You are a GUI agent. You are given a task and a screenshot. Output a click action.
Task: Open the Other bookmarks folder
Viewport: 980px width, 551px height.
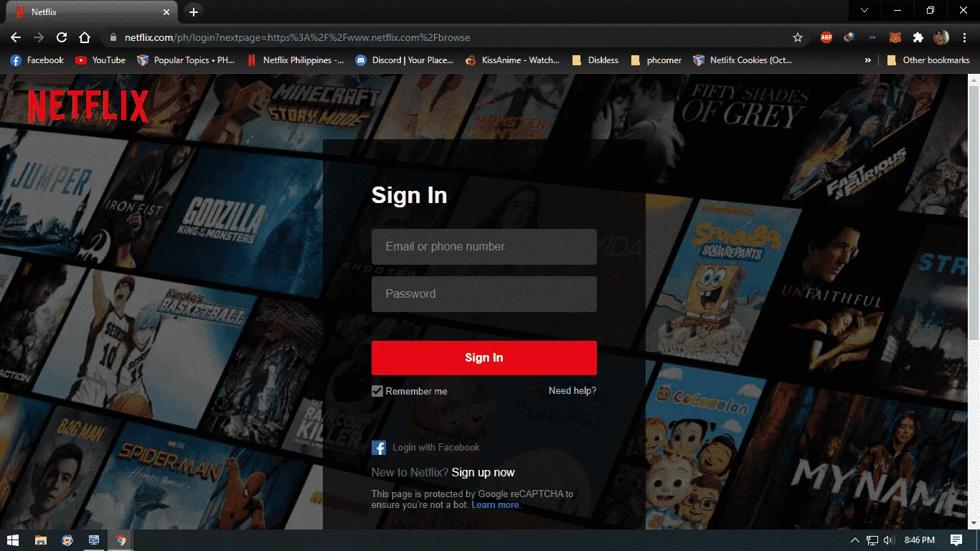(928, 60)
